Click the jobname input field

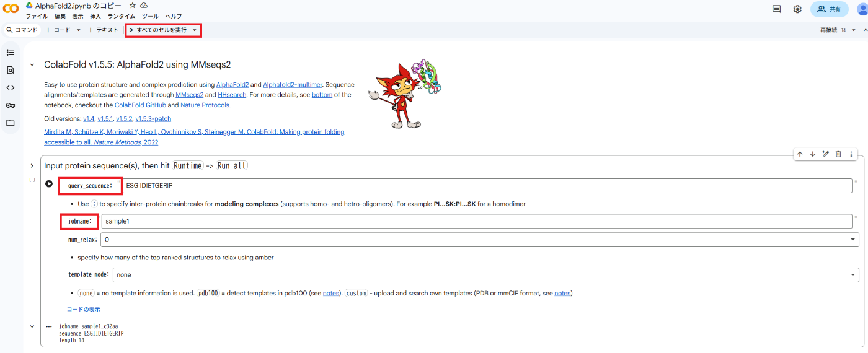(x=476, y=221)
